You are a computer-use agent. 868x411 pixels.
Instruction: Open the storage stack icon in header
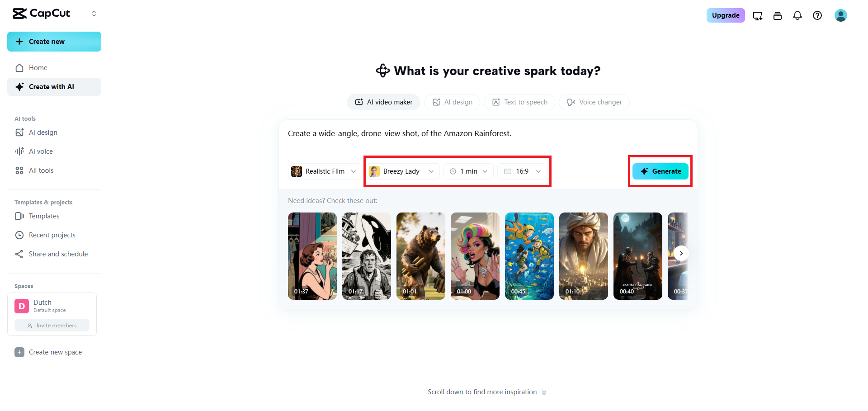click(x=778, y=16)
